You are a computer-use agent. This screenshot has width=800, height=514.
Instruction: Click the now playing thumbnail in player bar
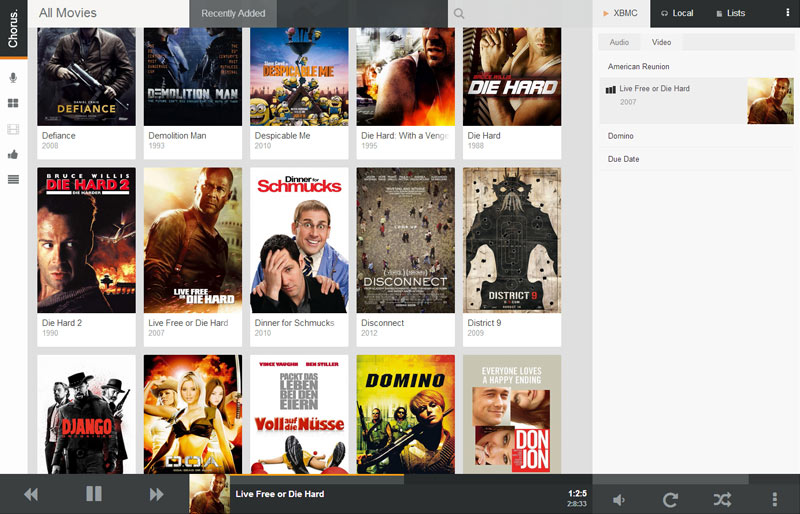tap(209, 494)
